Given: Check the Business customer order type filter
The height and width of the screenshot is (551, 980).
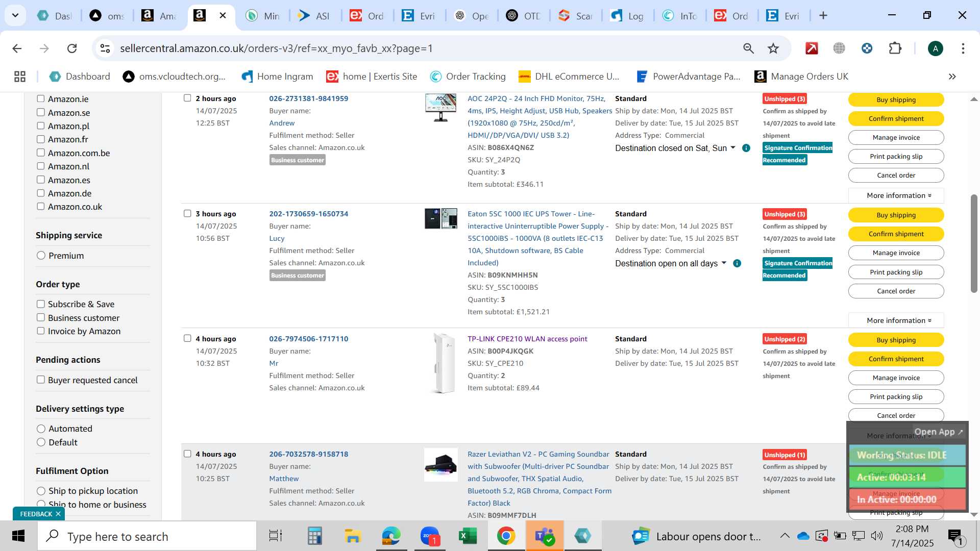Looking at the screenshot, I should click(41, 318).
